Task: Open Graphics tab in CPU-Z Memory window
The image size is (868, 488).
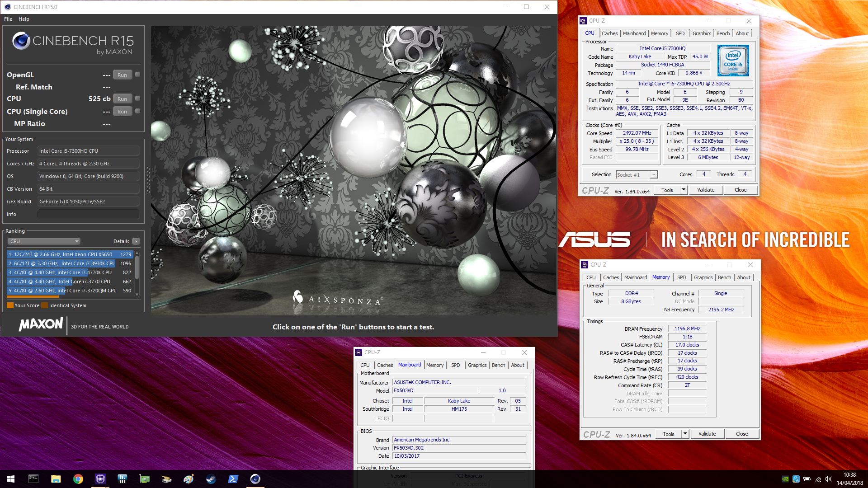Action: [703, 277]
